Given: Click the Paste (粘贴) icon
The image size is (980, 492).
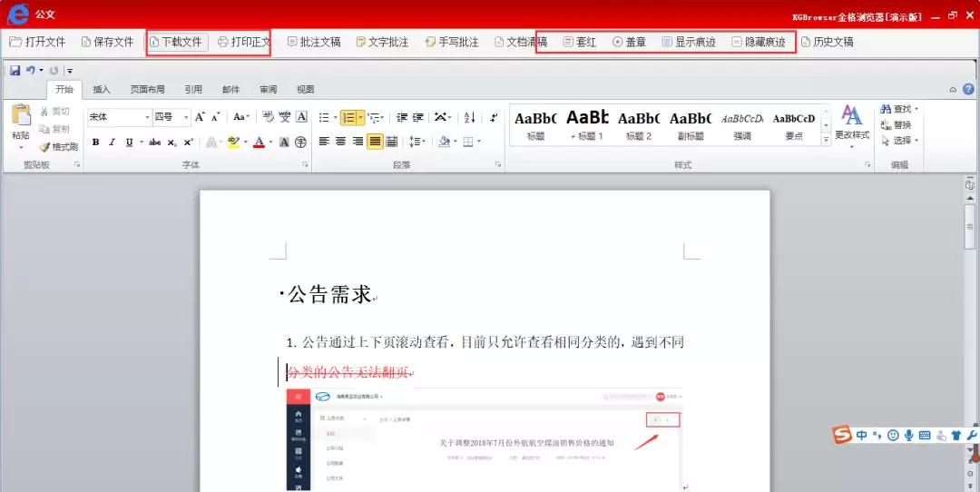Looking at the screenshot, I should coord(20,123).
